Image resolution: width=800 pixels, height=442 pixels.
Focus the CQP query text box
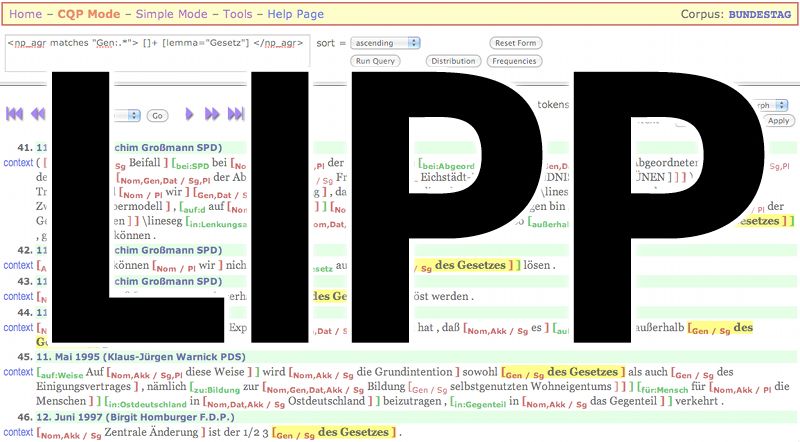point(158,53)
